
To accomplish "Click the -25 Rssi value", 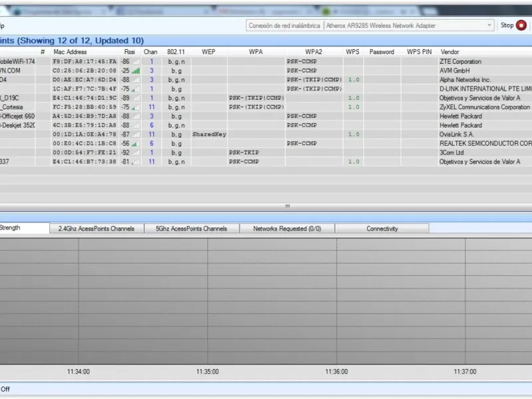I will tap(126, 71).
